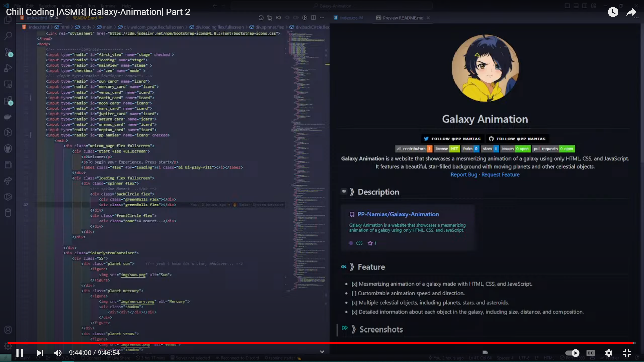This screenshot has width=644, height=362.
Task: Click Follow @PP Namias Twitter badge
Action: 452,139
